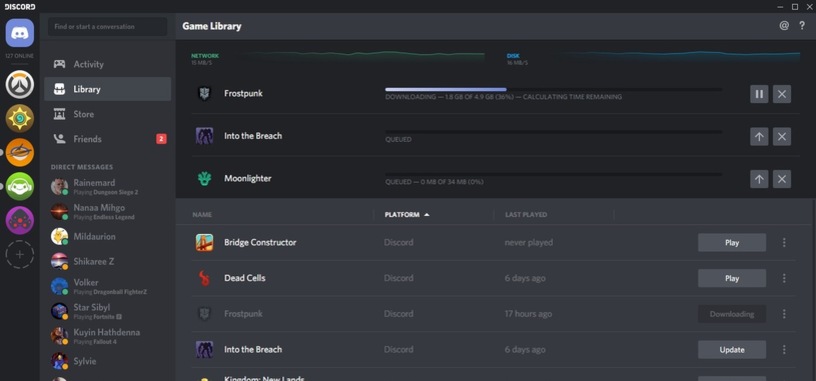Remove Into the Breach from queue
The width and height of the screenshot is (816, 381).
(782, 136)
